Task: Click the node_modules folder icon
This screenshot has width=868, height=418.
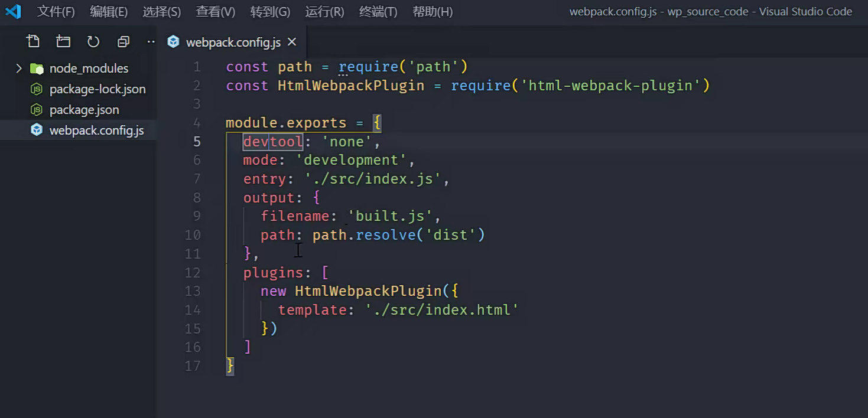Action: (37, 68)
